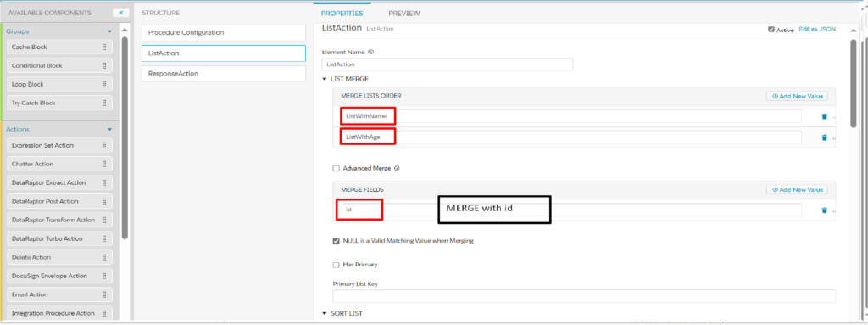Grab the Conditional Block drag handle
The height and width of the screenshot is (325, 868).
pos(104,65)
